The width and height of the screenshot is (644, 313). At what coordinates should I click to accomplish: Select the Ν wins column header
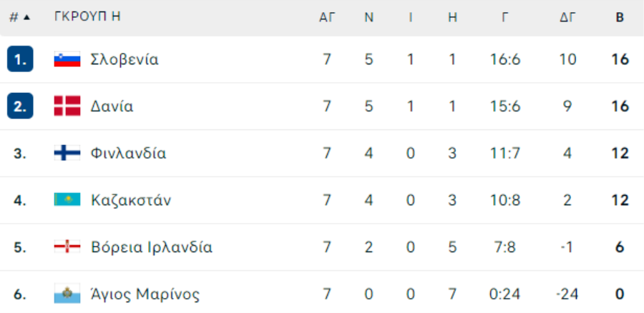(x=369, y=18)
